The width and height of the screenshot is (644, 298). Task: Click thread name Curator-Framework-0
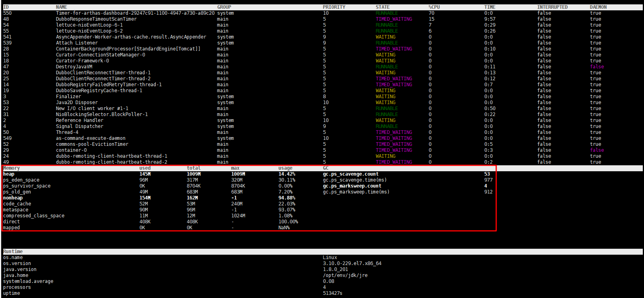click(x=82, y=61)
